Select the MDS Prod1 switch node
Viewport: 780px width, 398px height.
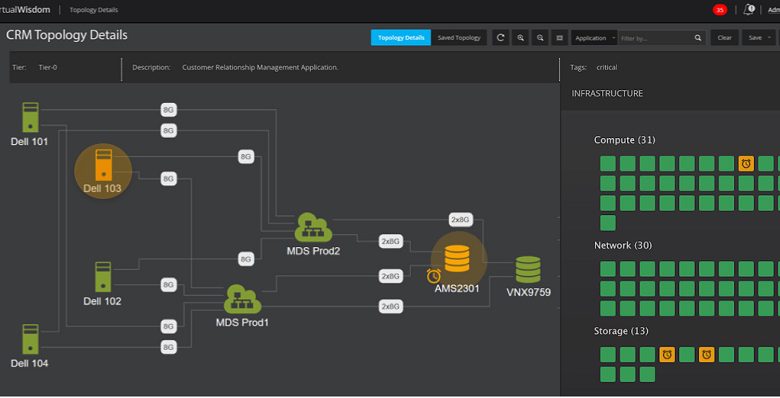tap(242, 299)
